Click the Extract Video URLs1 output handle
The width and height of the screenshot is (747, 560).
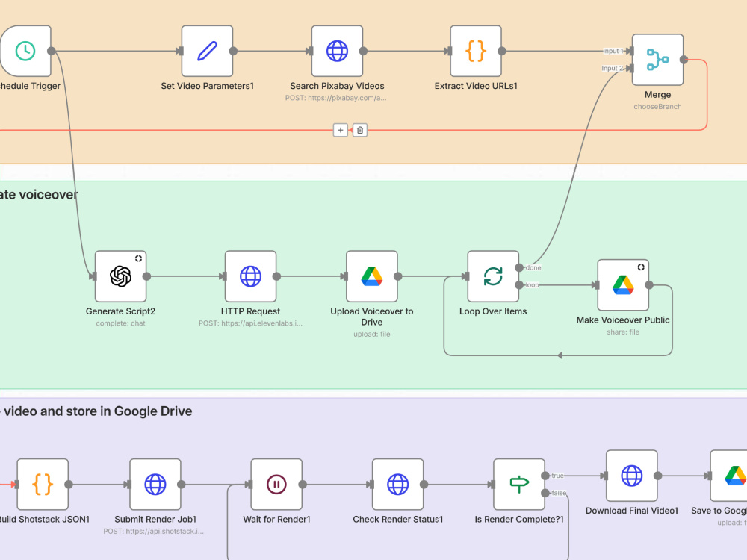click(x=502, y=51)
